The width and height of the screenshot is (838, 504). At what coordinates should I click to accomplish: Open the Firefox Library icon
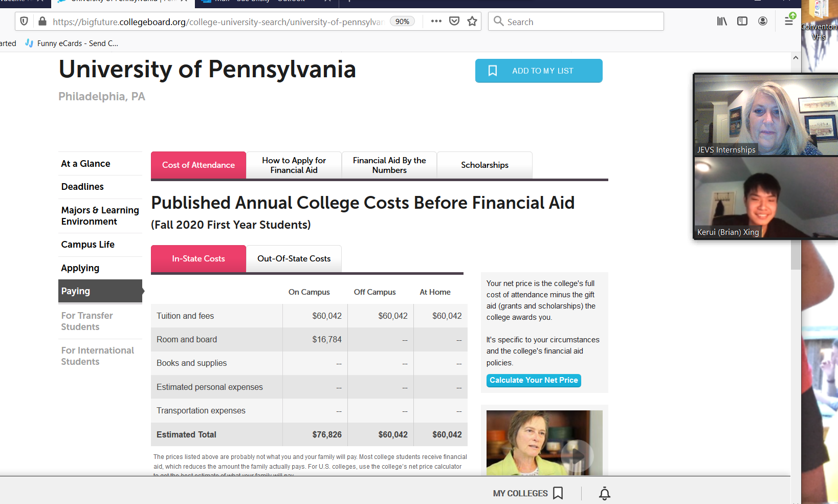pos(722,21)
